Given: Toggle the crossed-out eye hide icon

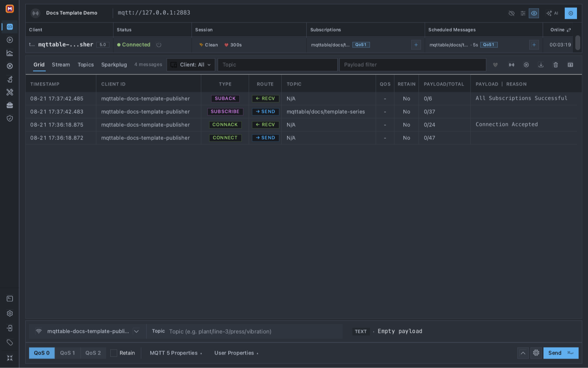Looking at the screenshot, I should pos(512,13).
